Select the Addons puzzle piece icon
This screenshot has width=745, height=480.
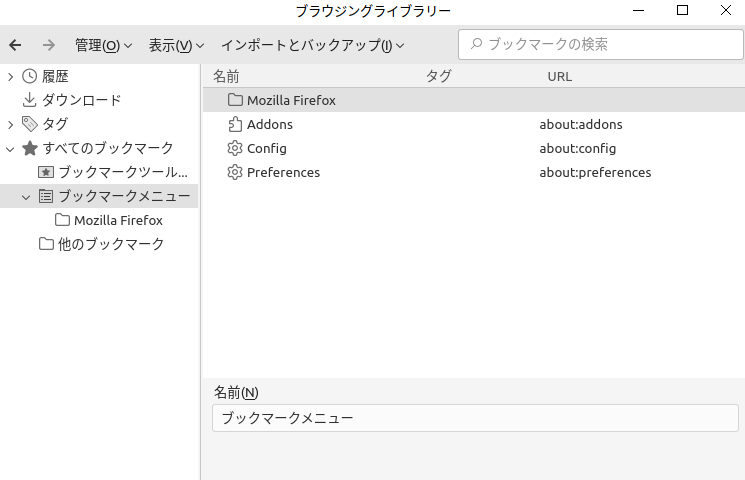[x=235, y=124]
